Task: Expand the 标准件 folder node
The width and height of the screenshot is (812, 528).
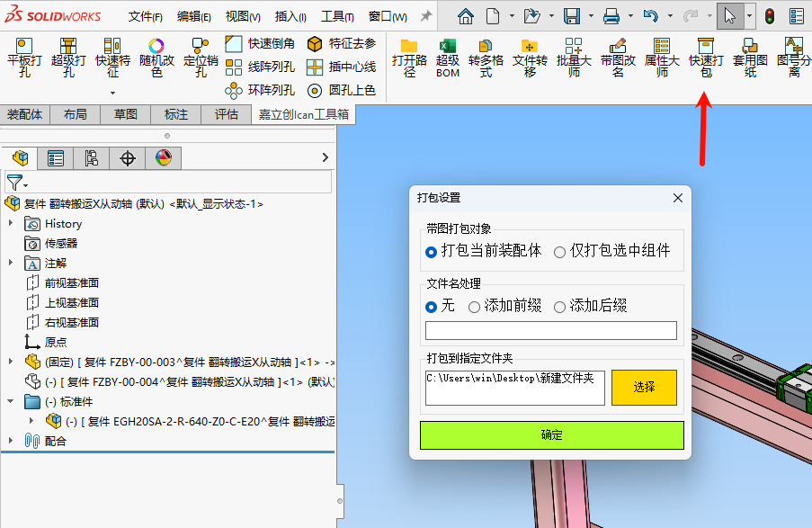Action: point(11,401)
